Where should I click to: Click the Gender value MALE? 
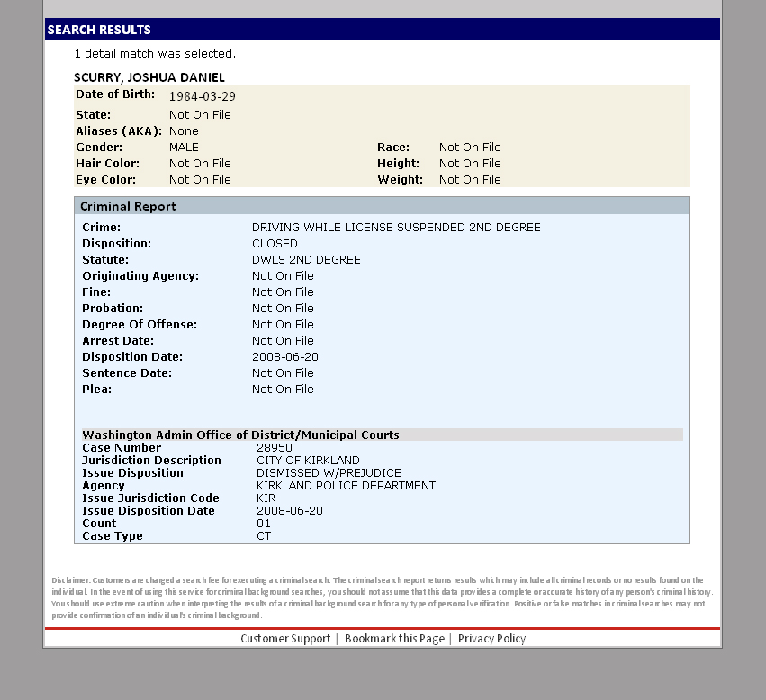(184, 148)
